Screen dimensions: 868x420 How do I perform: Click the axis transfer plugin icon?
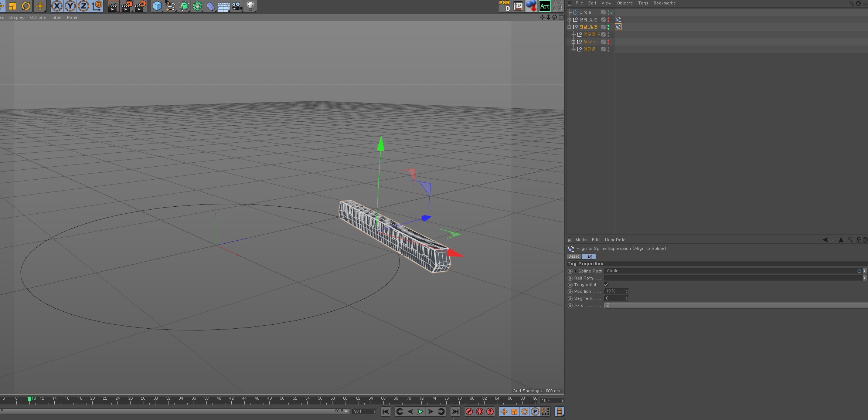point(518,6)
